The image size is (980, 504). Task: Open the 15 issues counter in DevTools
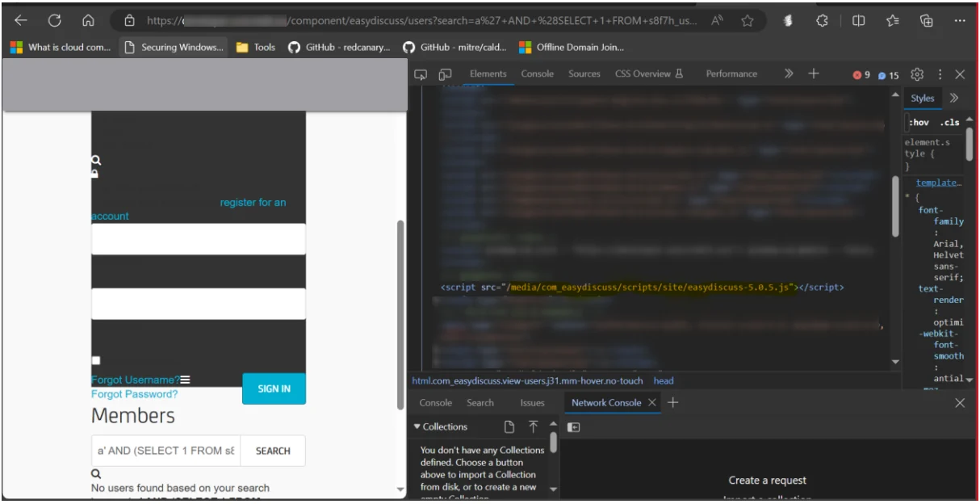(x=889, y=75)
